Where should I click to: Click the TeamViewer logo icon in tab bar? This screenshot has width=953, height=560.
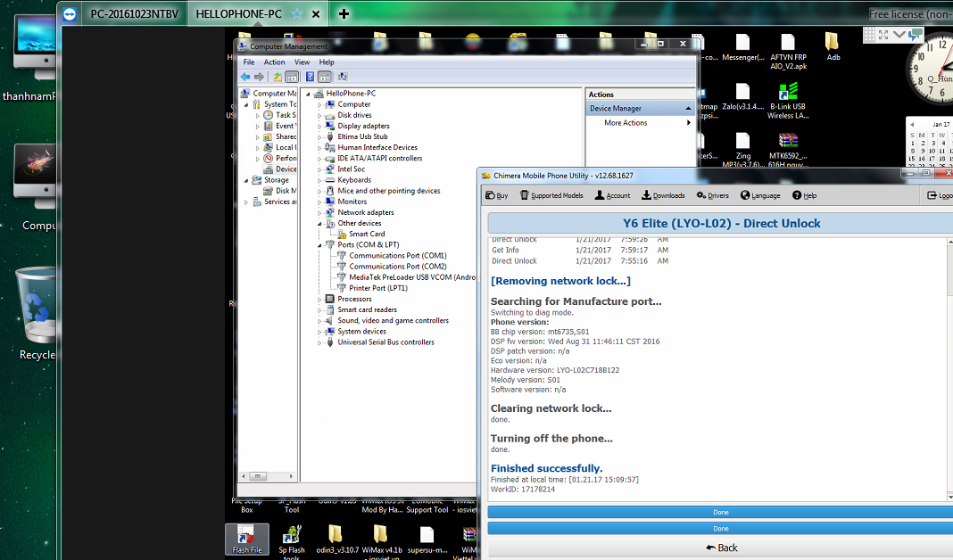coord(70,14)
